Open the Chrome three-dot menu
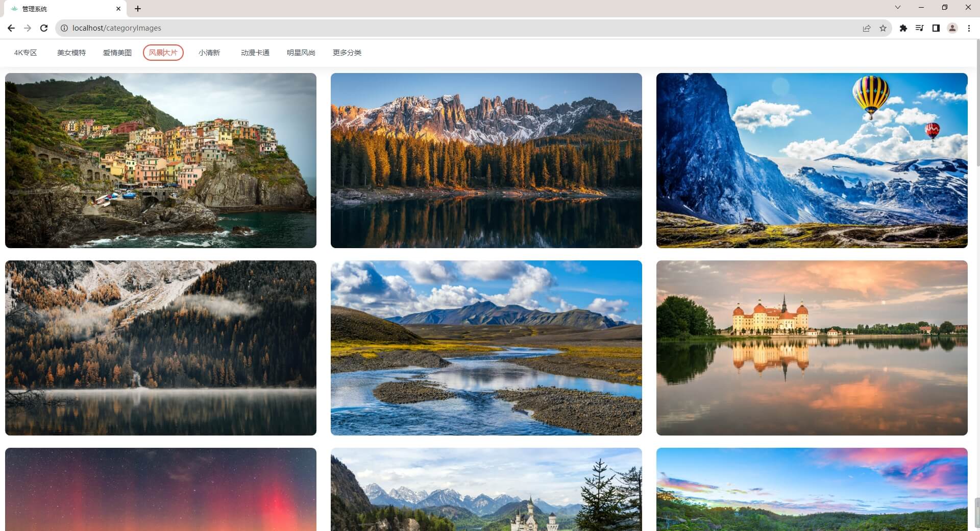The image size is (980, 531). click(x=969, y=28)
